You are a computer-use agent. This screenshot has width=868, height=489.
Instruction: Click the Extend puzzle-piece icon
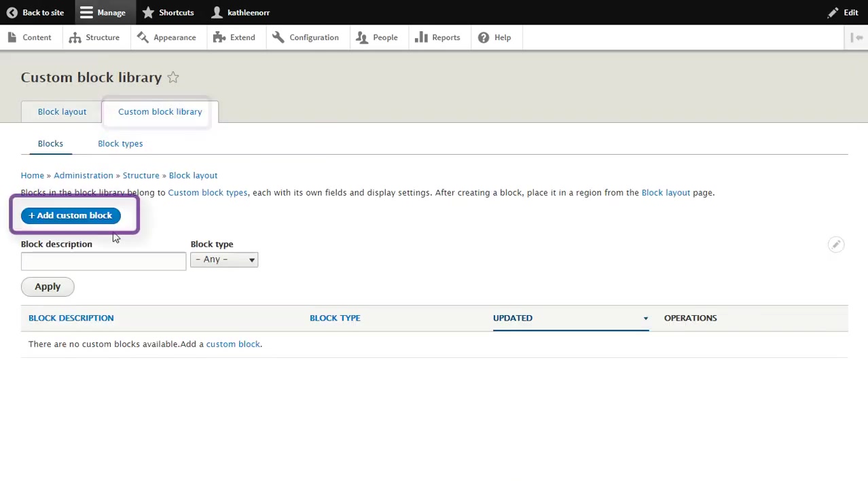coord(219,37)
